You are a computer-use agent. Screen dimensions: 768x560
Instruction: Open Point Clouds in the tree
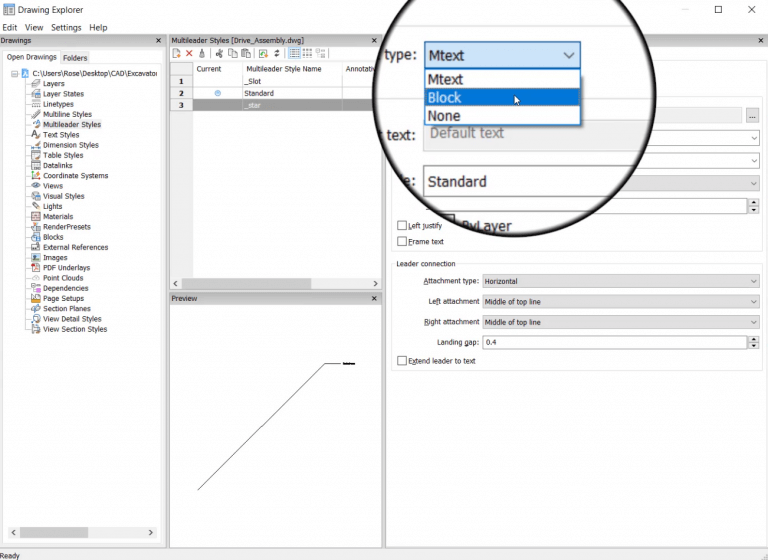point(63,278)
